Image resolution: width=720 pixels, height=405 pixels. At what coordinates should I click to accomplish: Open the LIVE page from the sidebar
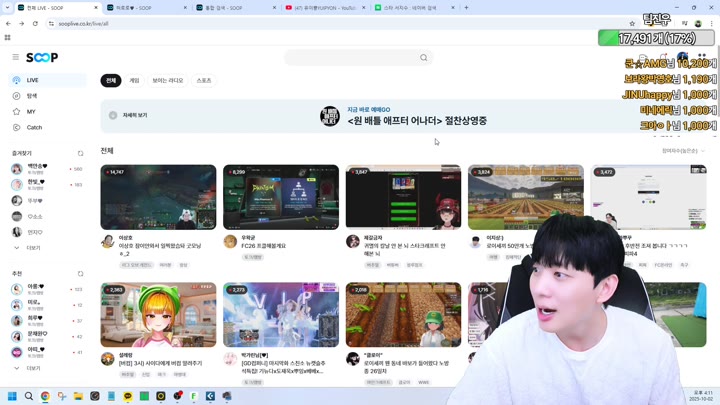[x=32, y=80]
